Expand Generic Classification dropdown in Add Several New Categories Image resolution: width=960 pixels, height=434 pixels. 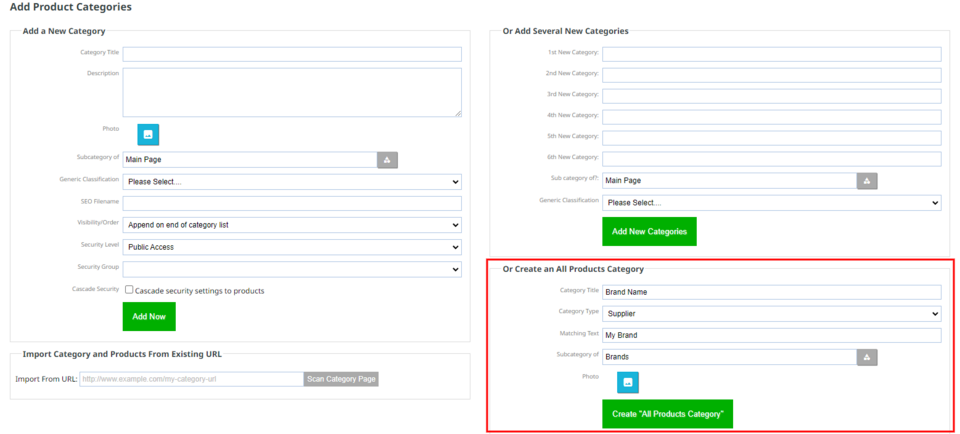pyautogui.click(x=771, y=203)
